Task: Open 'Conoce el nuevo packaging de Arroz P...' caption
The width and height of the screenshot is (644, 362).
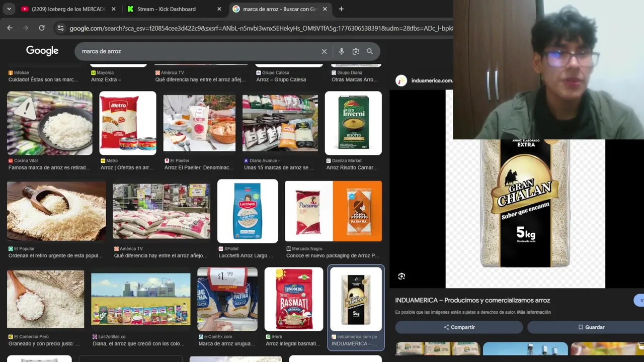Action: coord(333,255)
